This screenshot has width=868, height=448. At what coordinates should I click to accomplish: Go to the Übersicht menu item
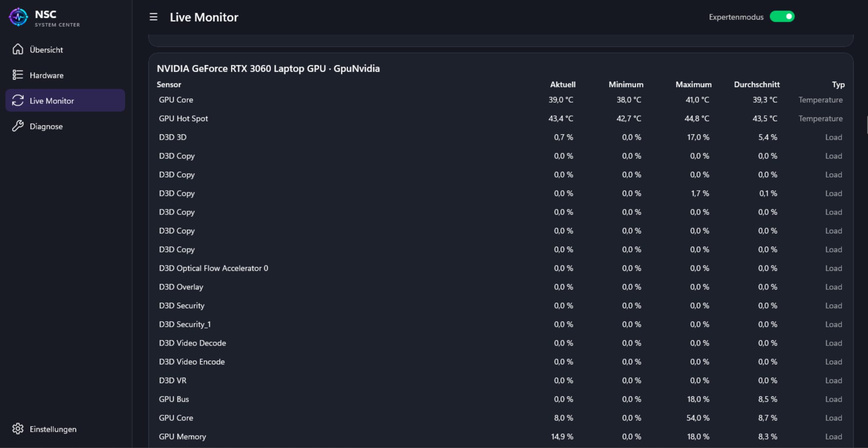point(65,50)
